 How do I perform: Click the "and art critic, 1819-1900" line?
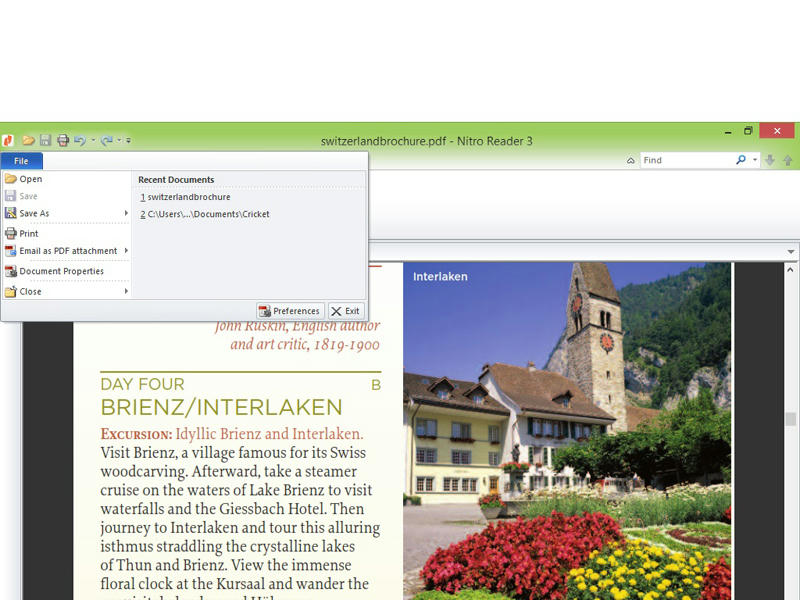pyautogui.click(x=305, y=344)
